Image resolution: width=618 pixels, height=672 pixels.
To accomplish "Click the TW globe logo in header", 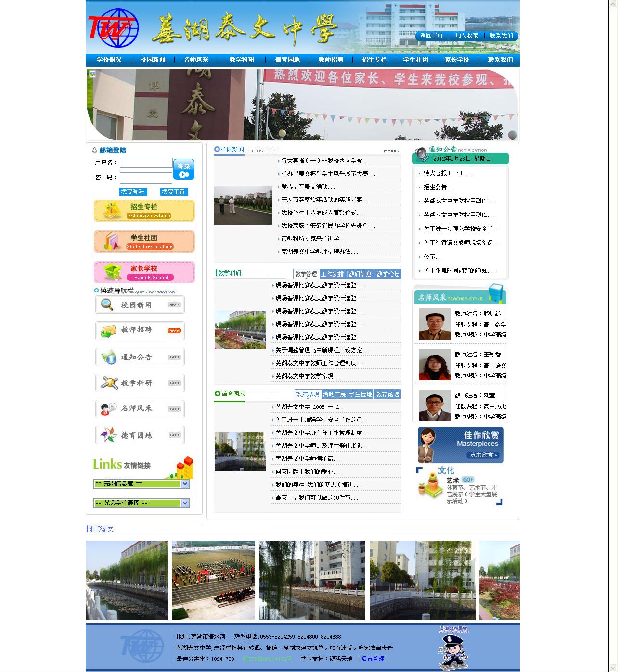I will click(114, 28).
